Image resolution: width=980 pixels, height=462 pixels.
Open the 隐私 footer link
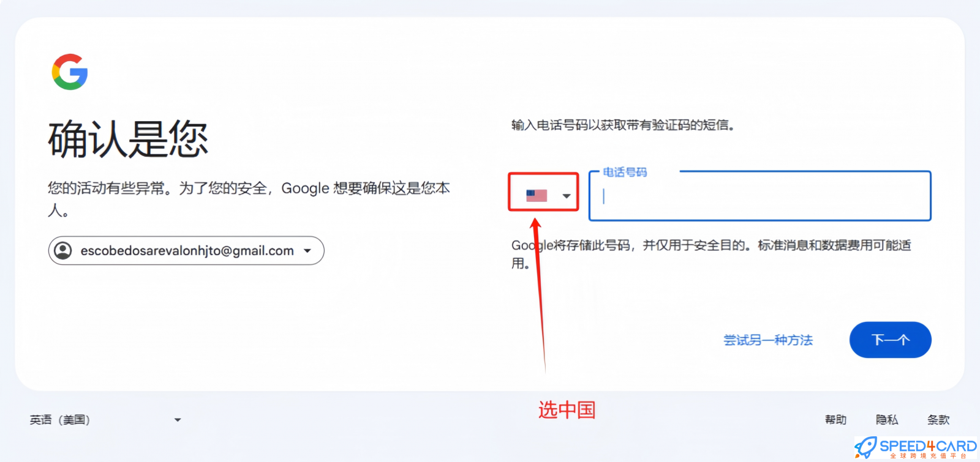pyautogui.click(x=887, y=420)
